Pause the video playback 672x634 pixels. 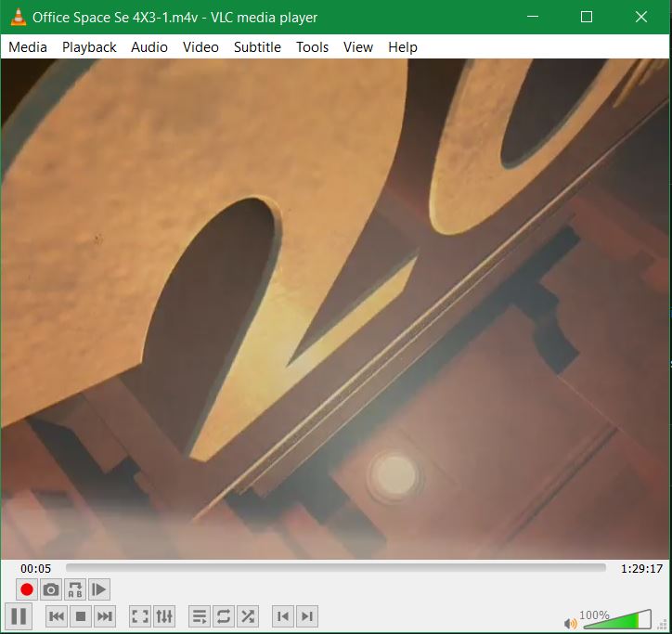[x=19, y=616]
